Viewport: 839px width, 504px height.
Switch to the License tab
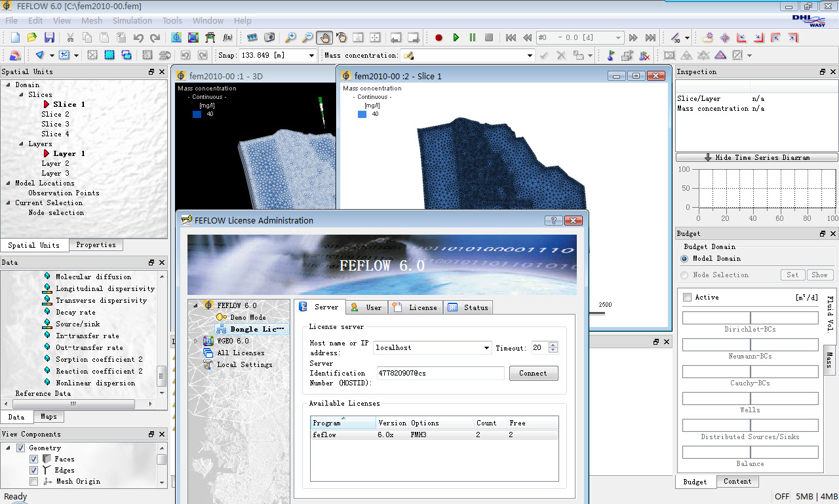415,307
